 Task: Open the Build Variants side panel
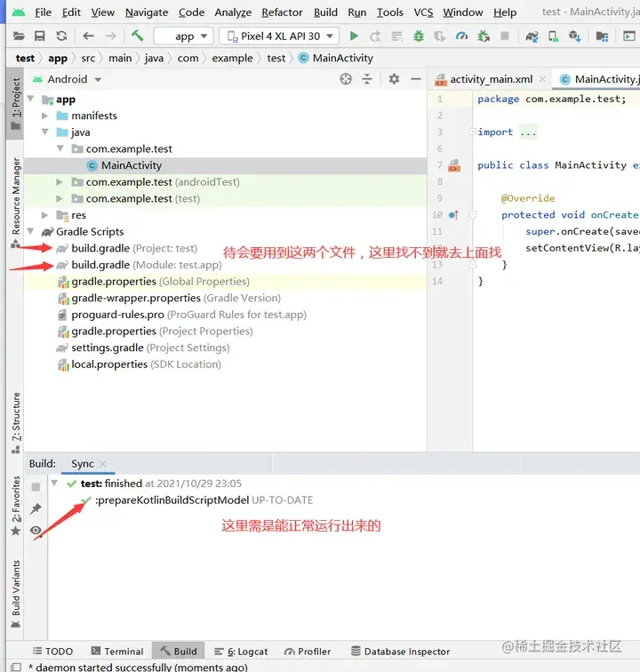(16, 594)
